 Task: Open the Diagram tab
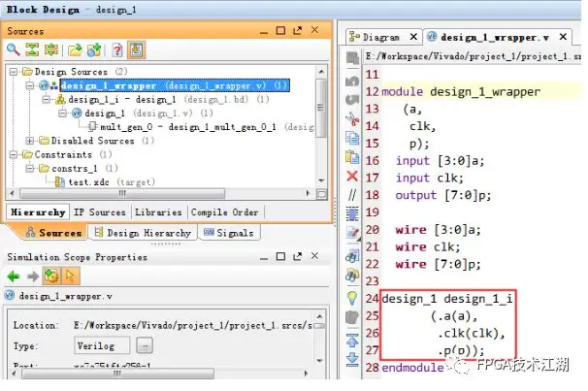pyautogui.click(x=380, y=37)
